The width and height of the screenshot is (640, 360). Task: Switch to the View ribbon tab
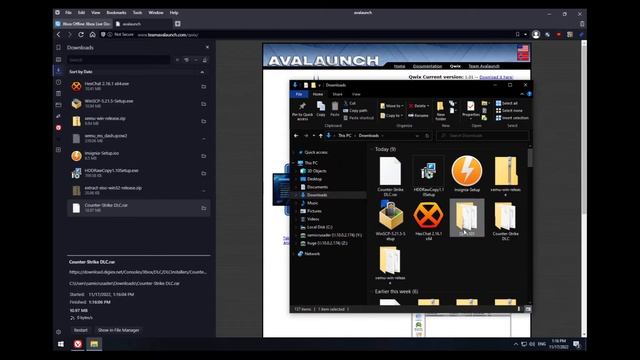click(x=356, y=94)
